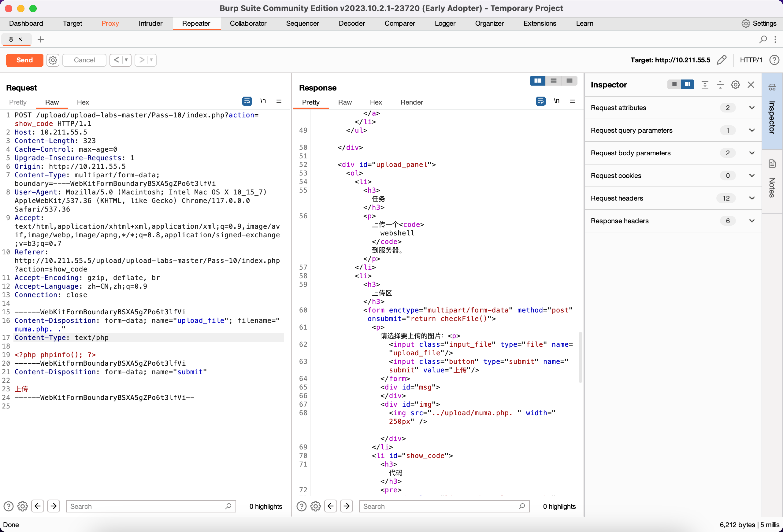Expand Request cookies section
Screen dimensions: 783x532
coord(673,175)
